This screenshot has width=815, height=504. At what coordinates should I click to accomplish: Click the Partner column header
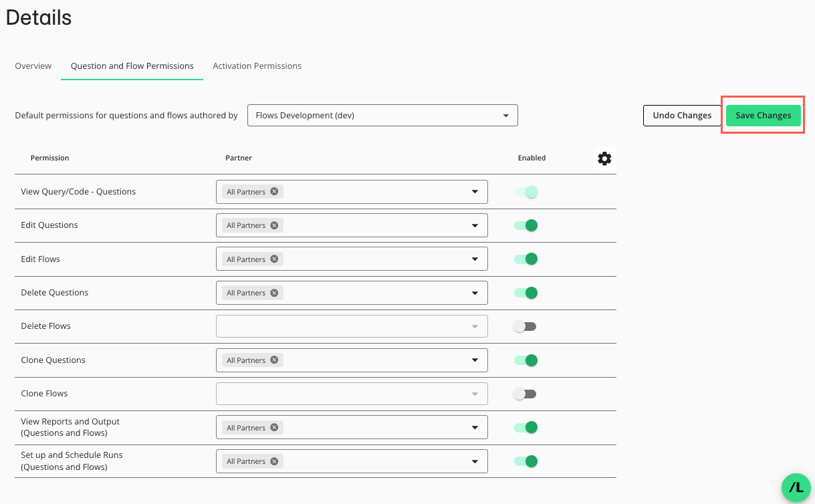coord(239,158)
